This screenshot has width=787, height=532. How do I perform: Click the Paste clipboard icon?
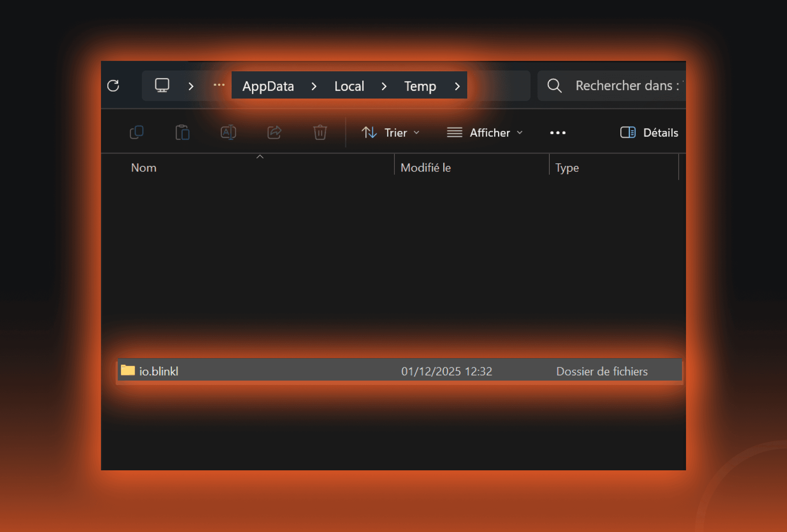182,133
